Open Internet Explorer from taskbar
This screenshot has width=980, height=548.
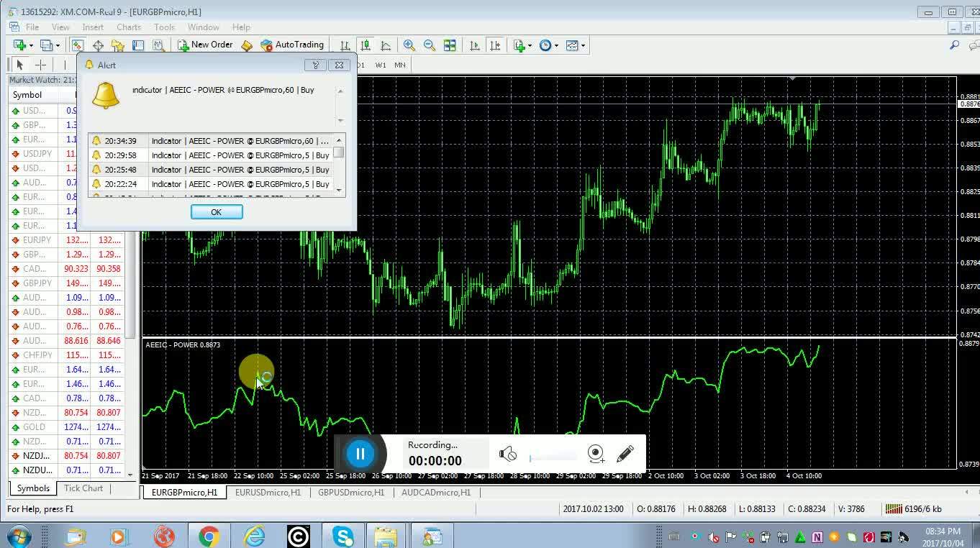click(254, 536)
